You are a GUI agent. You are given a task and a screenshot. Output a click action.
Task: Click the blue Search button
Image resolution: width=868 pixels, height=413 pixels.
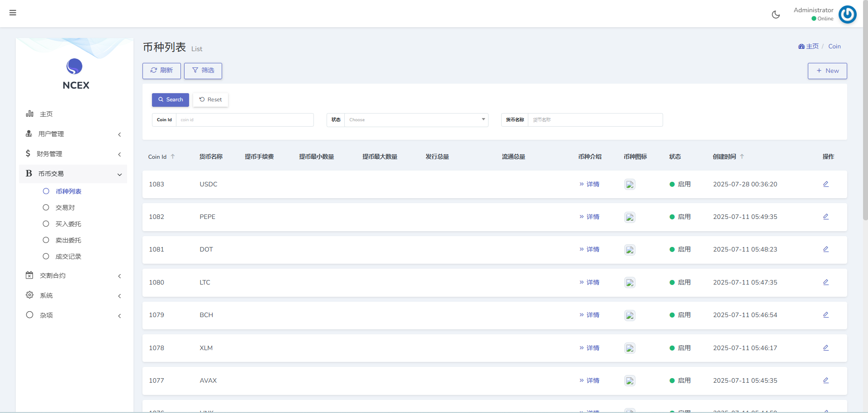coord(171,100)
